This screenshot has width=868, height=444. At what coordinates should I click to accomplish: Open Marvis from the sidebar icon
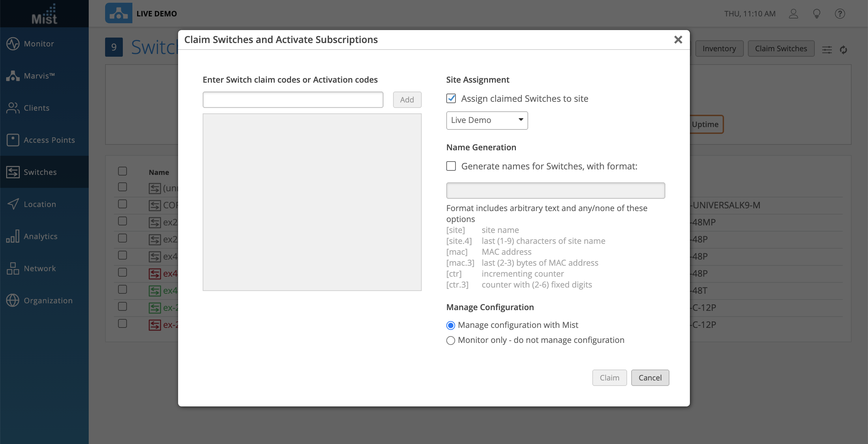pos(13,76)
